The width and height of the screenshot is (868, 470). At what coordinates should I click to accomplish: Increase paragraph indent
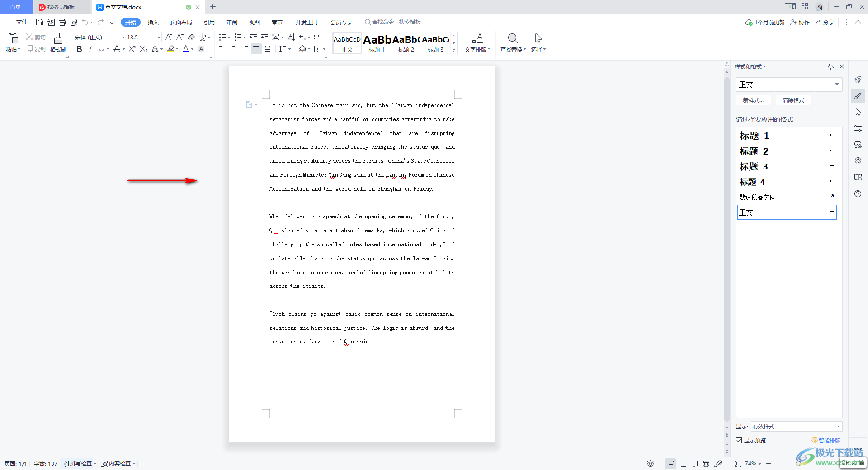coord(264,37)
